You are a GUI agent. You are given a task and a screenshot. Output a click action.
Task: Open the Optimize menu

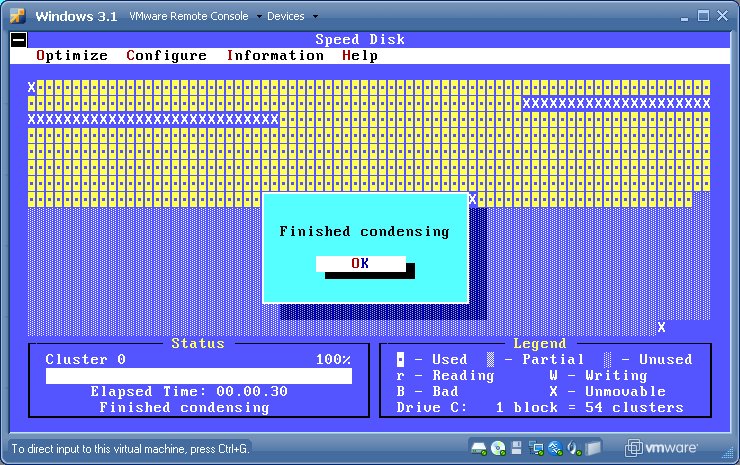pos(72,56)
